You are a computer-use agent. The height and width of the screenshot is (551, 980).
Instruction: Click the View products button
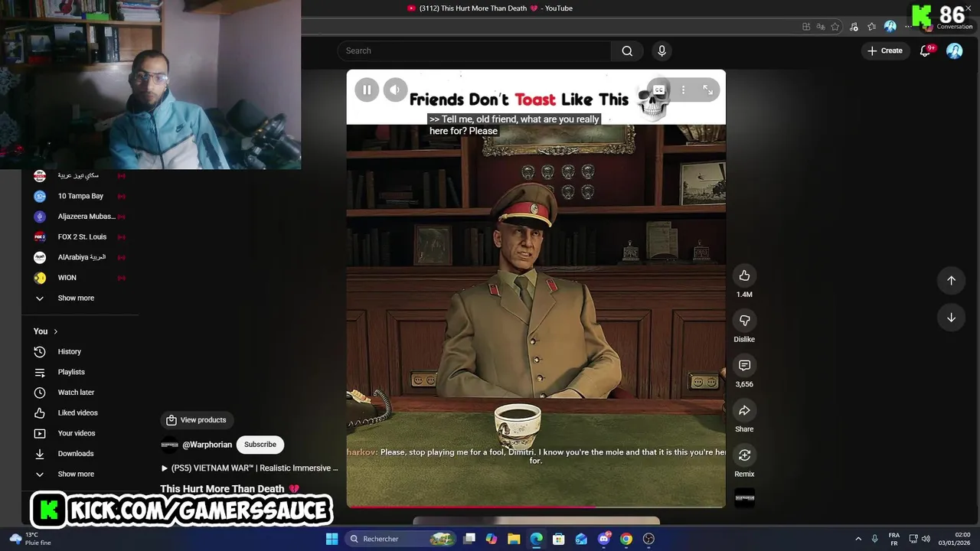(x=197, y=420)
